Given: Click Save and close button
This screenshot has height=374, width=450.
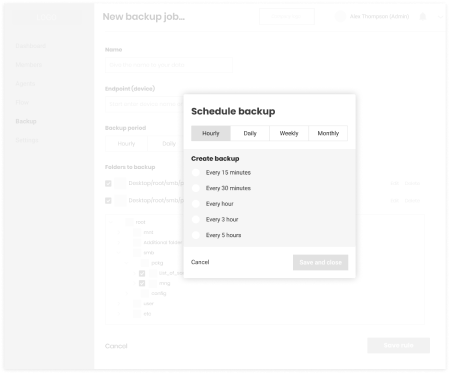Looking at the screenshot, I should click(320, 262).
